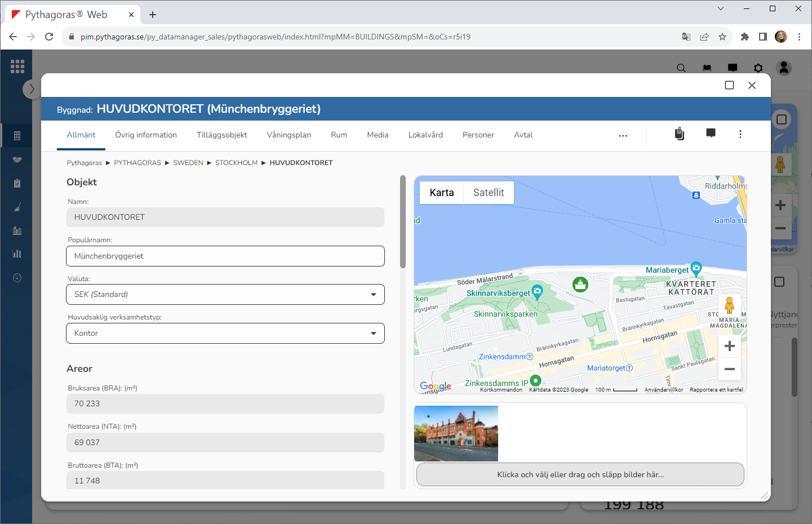Switch map to Satellit view
The width and height of the screenshot is (812, 524).
point(488,193)
